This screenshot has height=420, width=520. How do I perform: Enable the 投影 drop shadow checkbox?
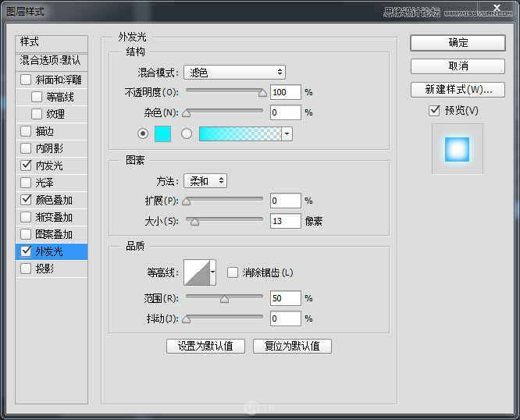click(x=26, y=269)
